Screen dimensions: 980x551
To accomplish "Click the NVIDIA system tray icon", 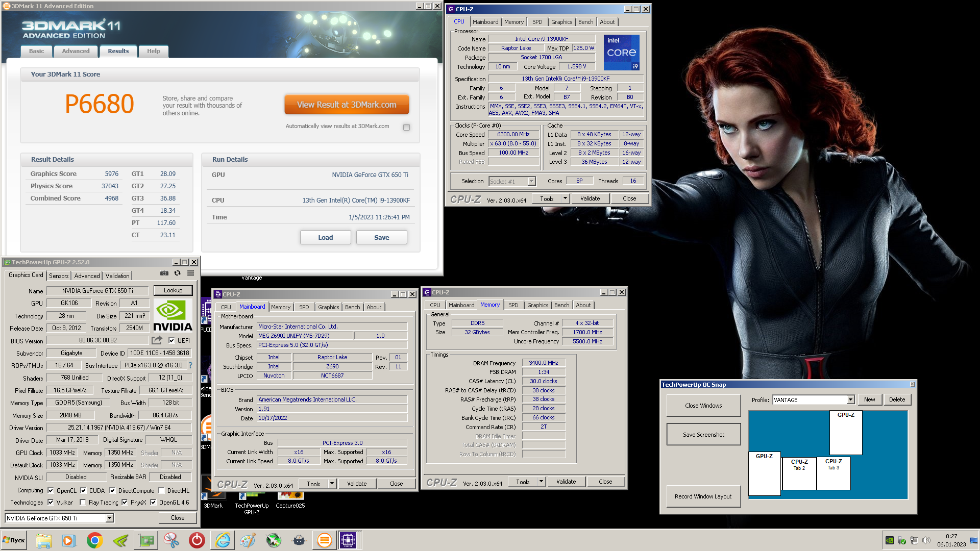I will (x=890, y=540).
